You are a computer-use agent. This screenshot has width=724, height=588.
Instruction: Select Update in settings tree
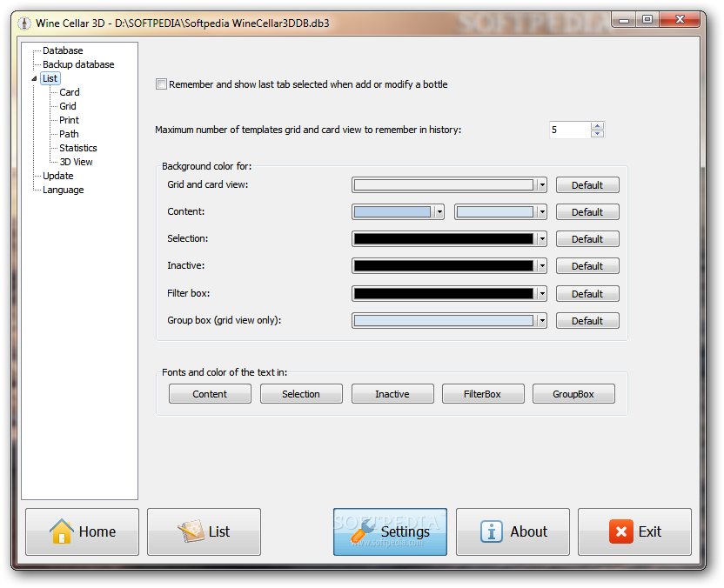58,176
